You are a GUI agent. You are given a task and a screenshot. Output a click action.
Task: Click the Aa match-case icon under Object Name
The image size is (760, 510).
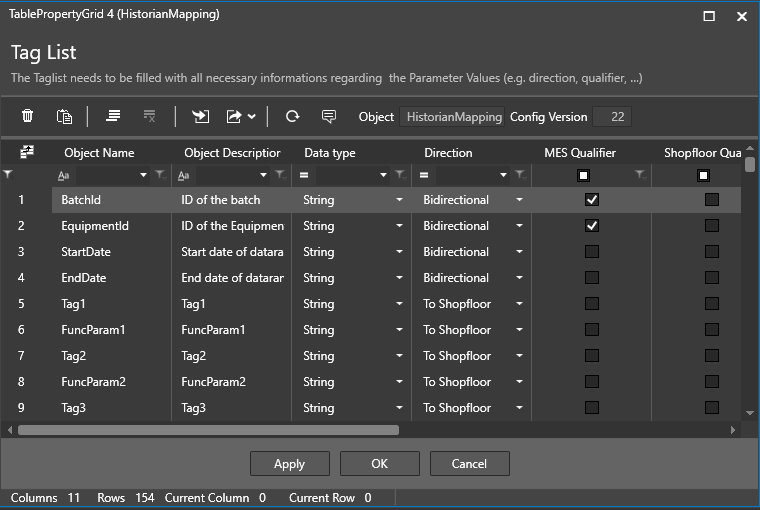(x=63, y=175)
